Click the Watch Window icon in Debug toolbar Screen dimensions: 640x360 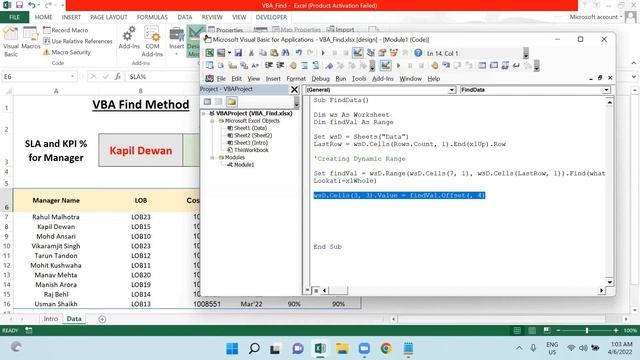tap(505, 65)
